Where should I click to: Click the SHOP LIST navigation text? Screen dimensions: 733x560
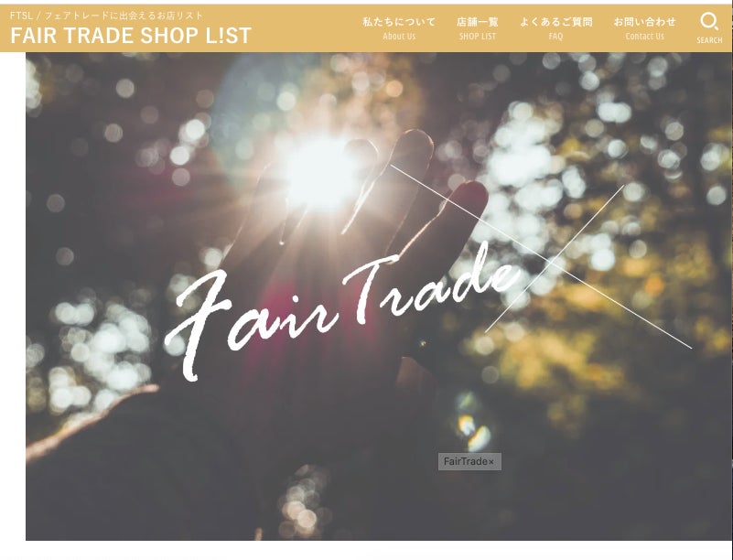(x=478, y=36)
